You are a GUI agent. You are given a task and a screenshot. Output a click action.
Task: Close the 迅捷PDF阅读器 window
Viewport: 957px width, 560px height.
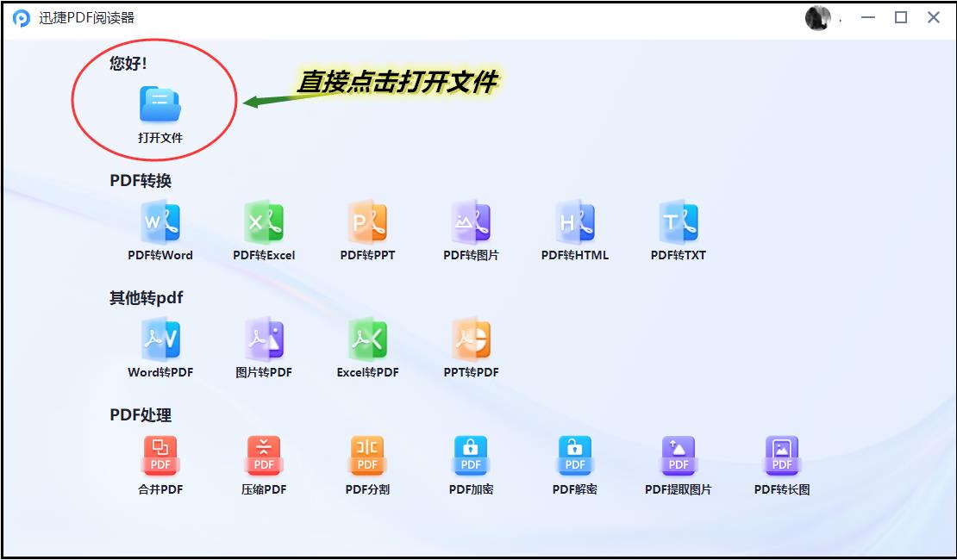click(x=933, y=18)
